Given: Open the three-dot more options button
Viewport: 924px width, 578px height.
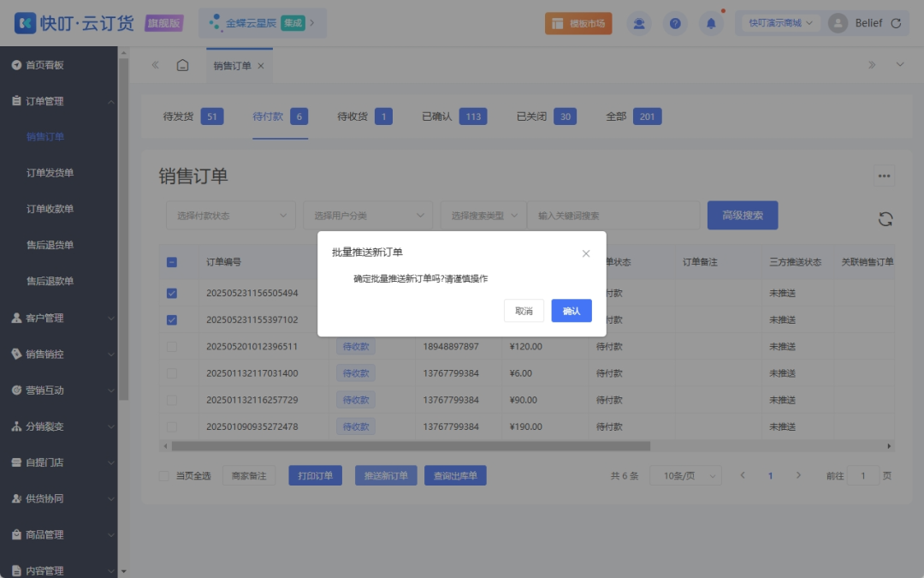Looking at the screenshot, I should 884,176.
